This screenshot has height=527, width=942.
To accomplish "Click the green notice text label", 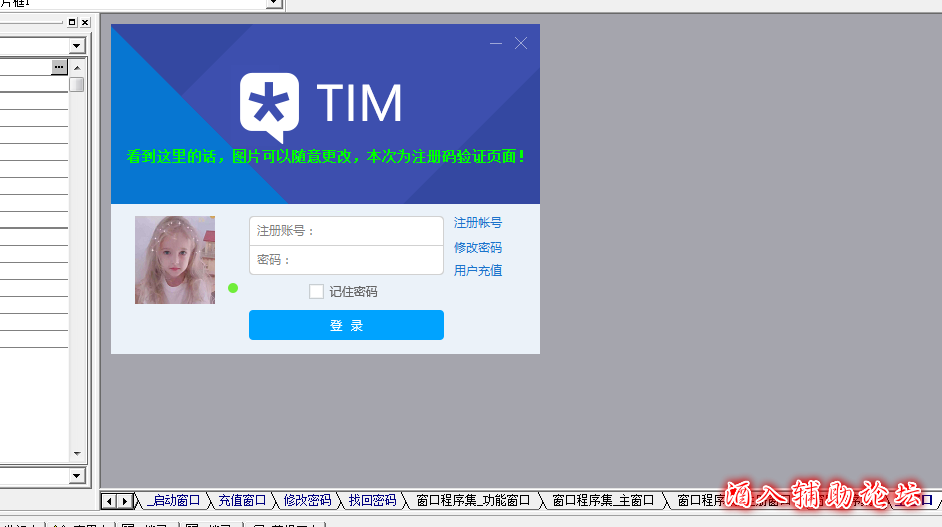I will click(325, 157).
